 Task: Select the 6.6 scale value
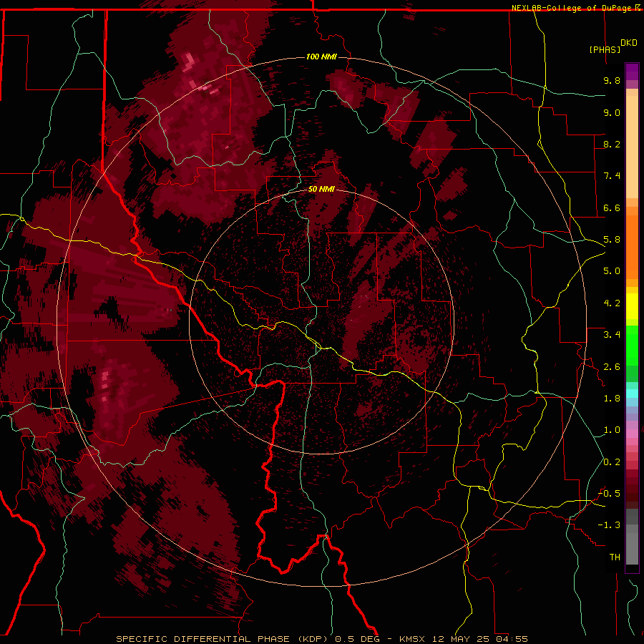612,208
